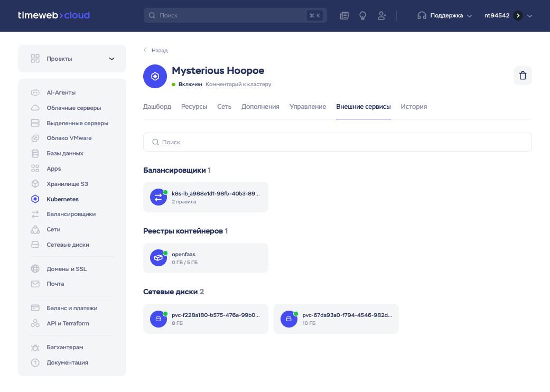The height and width of the screenshot is (392, 550).
Task: Click the Kubernetes sidebar icon
Action: pos(35,199)
